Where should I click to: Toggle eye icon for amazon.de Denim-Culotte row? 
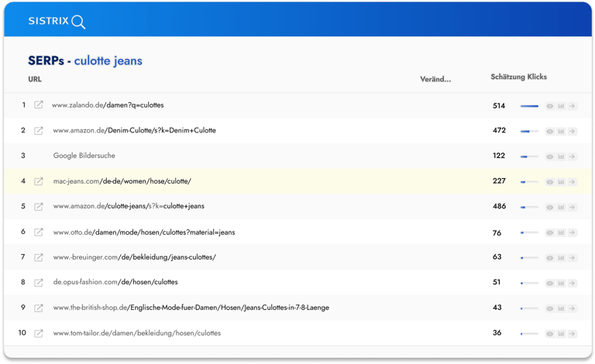549,132
